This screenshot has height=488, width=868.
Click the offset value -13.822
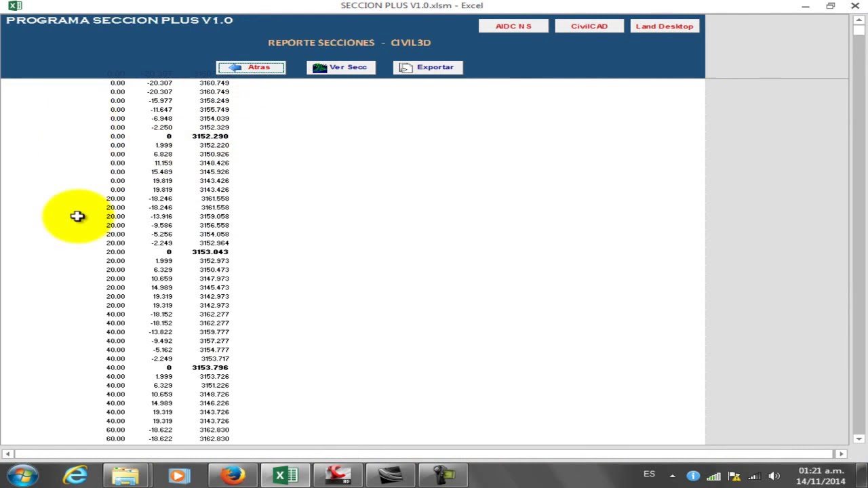click(x=161, y=332)
